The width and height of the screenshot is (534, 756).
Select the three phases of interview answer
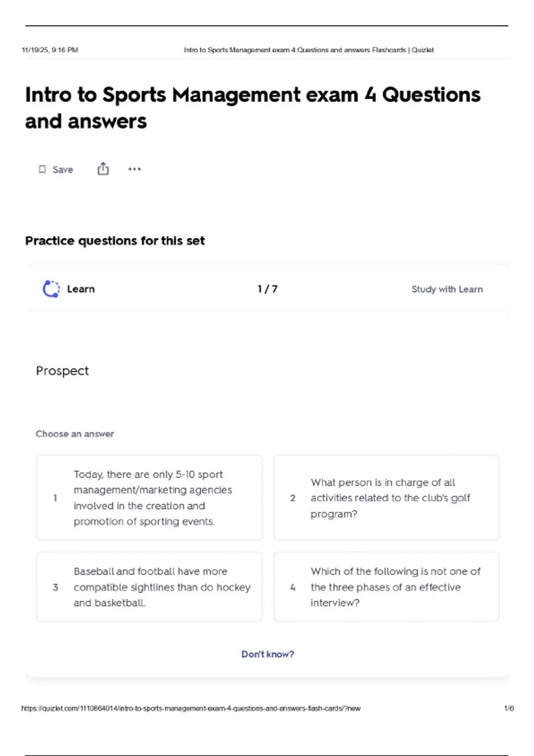pyautogui.click(x=386, y=587)
